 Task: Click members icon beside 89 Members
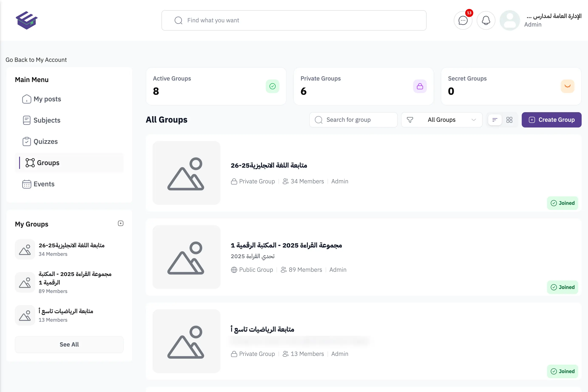coord(283,270)
